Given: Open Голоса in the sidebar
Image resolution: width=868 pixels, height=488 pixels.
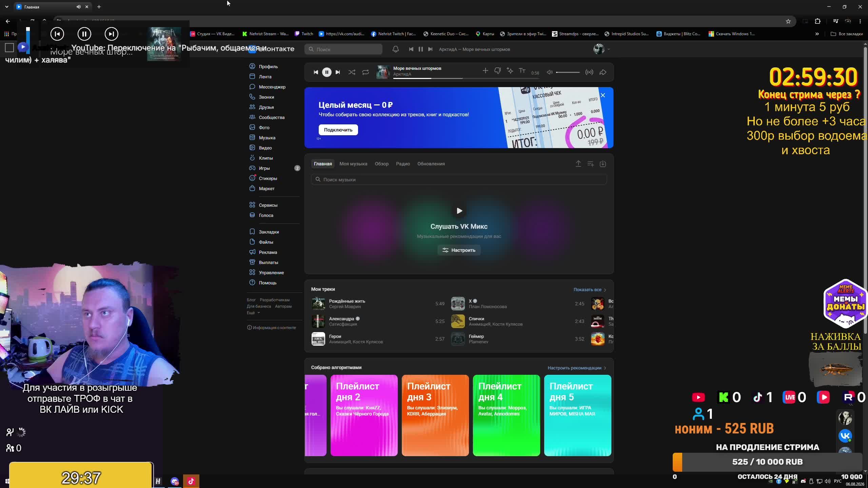Looking at the screenshot, I should (x=266, y=215).
